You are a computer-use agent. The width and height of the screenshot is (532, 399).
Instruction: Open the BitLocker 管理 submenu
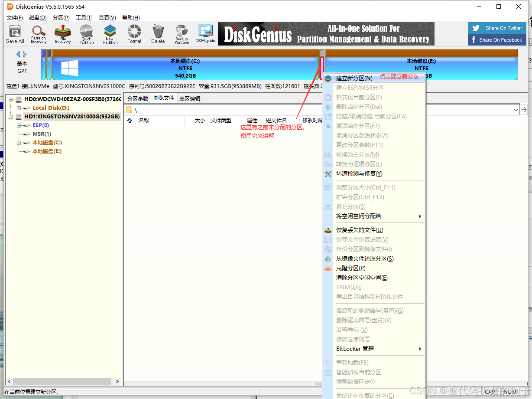click(374, 349)
